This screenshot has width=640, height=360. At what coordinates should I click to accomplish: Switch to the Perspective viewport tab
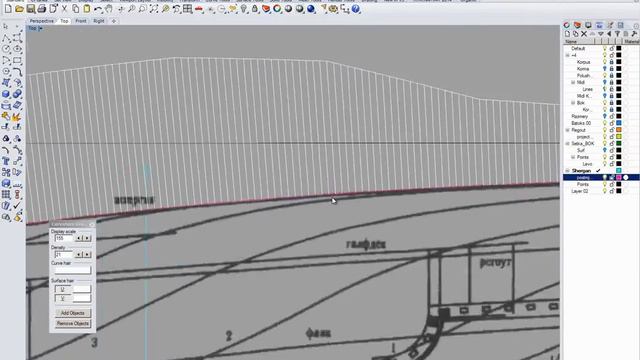pyautogui.click(x=41, y=21)
